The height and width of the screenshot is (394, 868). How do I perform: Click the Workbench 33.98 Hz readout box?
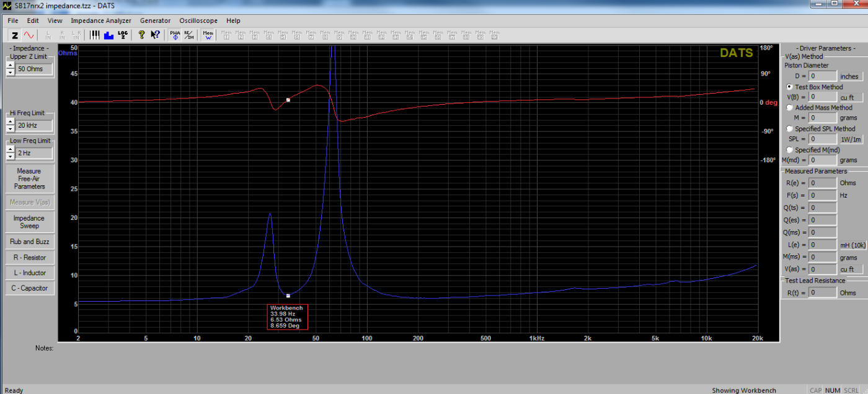pos(288,316)
